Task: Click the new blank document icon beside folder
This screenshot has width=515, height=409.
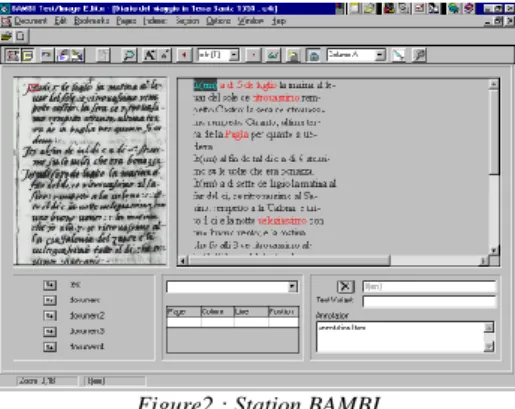Action: [x=21, y=36]
